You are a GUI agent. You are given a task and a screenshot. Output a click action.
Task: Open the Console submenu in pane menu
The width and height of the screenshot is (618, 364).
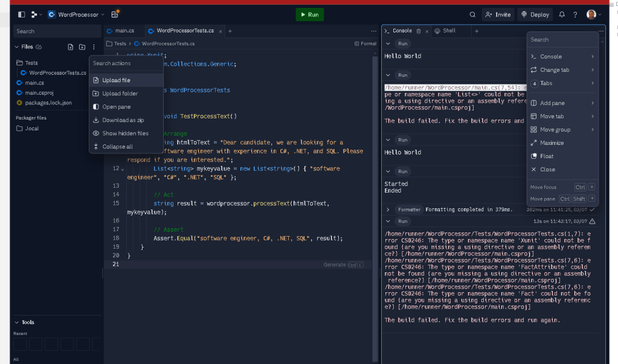click(x=562, y=56)
